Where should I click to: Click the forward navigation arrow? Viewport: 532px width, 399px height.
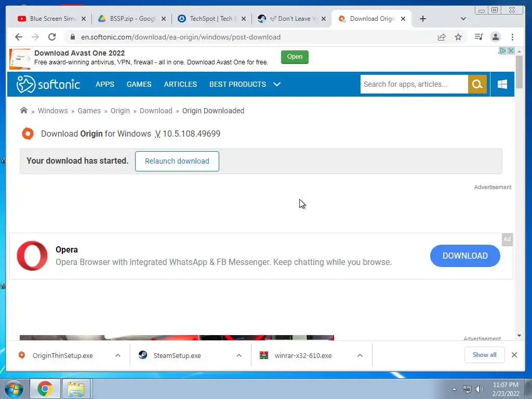tap(35, 37)
